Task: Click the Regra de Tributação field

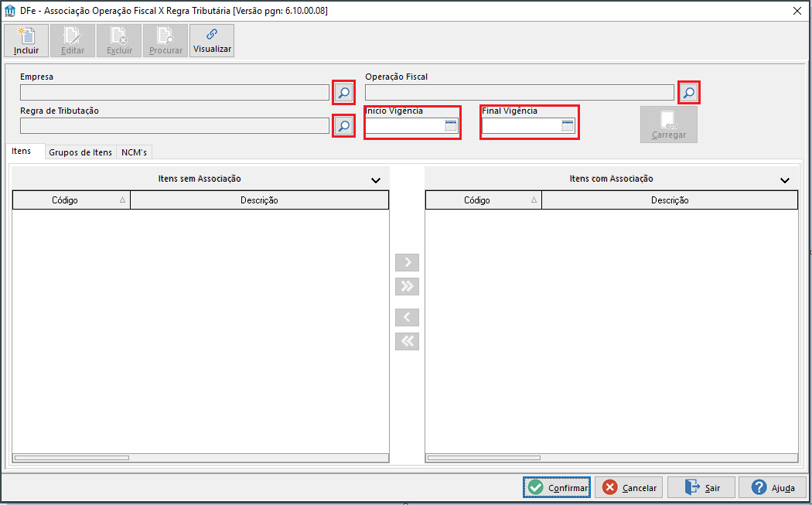Action: [x=175, y=126]
